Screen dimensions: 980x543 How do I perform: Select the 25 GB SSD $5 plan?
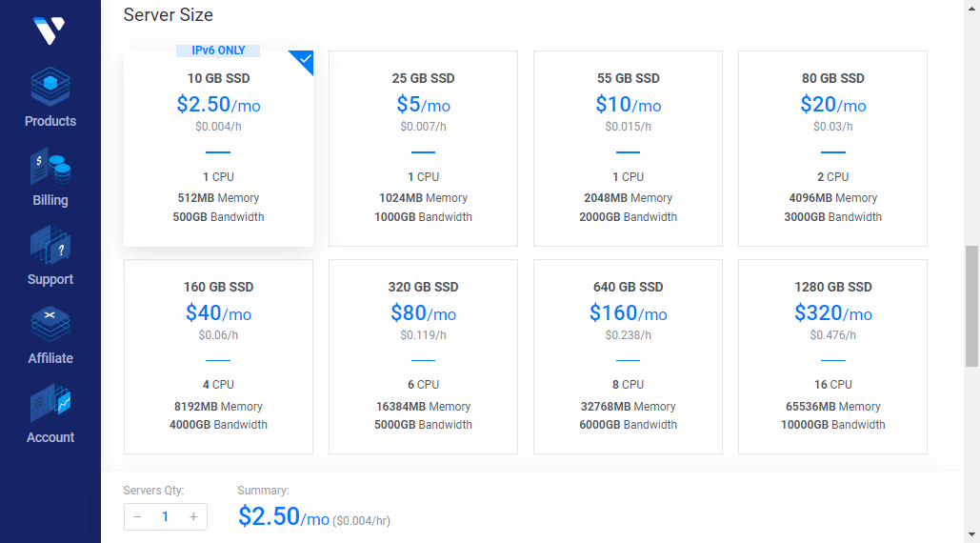(423, 149)
